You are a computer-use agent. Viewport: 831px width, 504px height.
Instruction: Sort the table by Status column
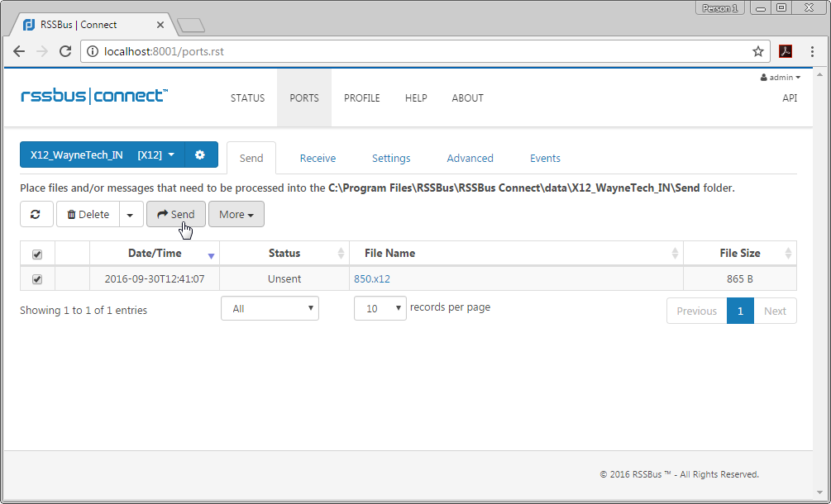click(284, 253)
